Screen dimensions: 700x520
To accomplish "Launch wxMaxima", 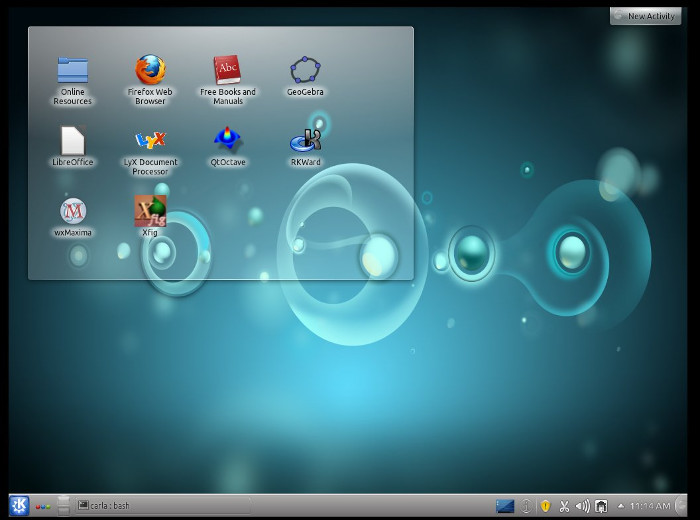I will pos(73,217).
